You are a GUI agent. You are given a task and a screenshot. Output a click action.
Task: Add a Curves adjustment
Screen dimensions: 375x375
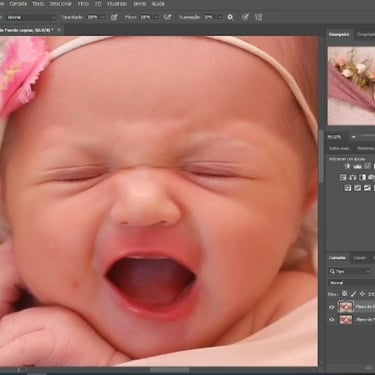pyautogui.click(x=367, y=166)
